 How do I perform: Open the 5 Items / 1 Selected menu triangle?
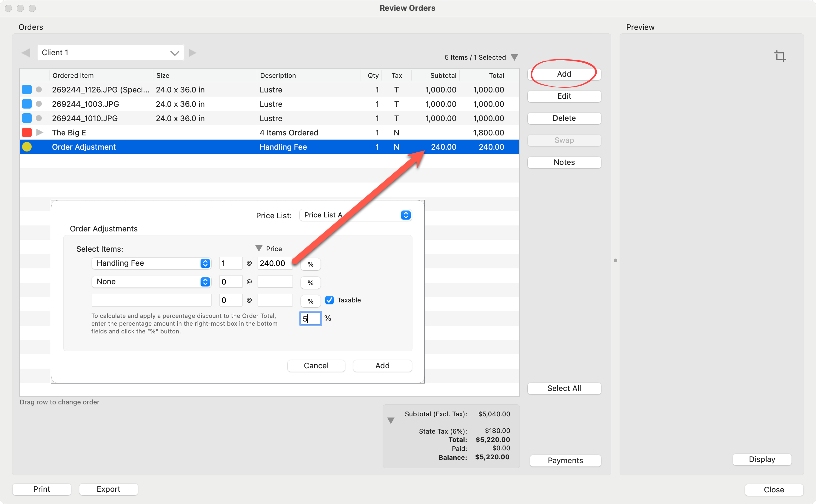[514, 57]
